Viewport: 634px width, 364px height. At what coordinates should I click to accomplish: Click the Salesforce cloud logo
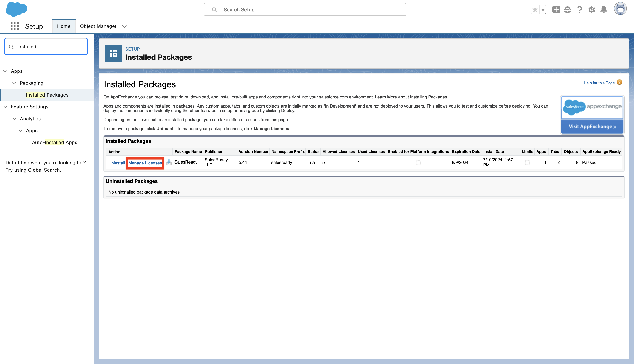click(x=16, y=9)
